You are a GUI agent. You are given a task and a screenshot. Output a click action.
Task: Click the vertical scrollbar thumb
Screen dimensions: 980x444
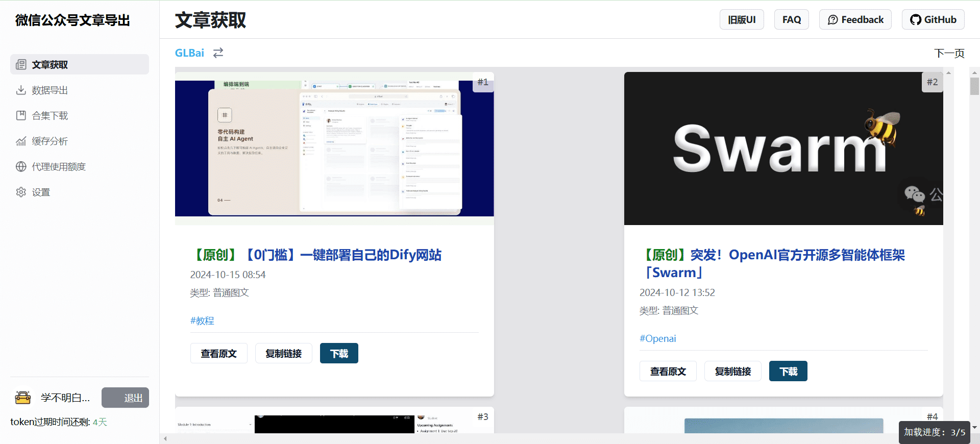pos(974,86)
